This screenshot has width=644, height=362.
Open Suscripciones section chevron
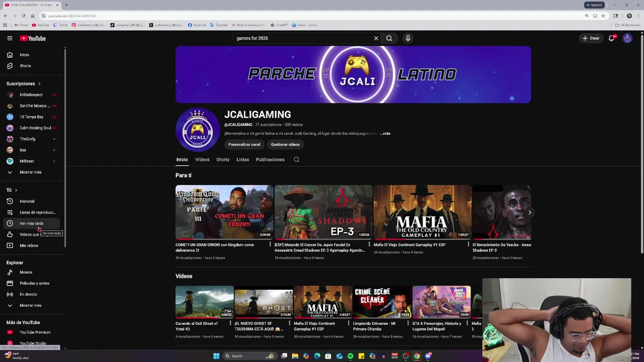pyautogui.click(x=39, y=83)
